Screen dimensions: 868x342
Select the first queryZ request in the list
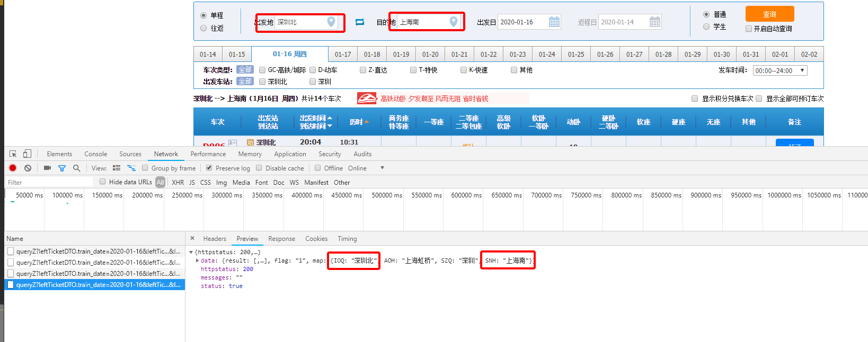[95, 251]
